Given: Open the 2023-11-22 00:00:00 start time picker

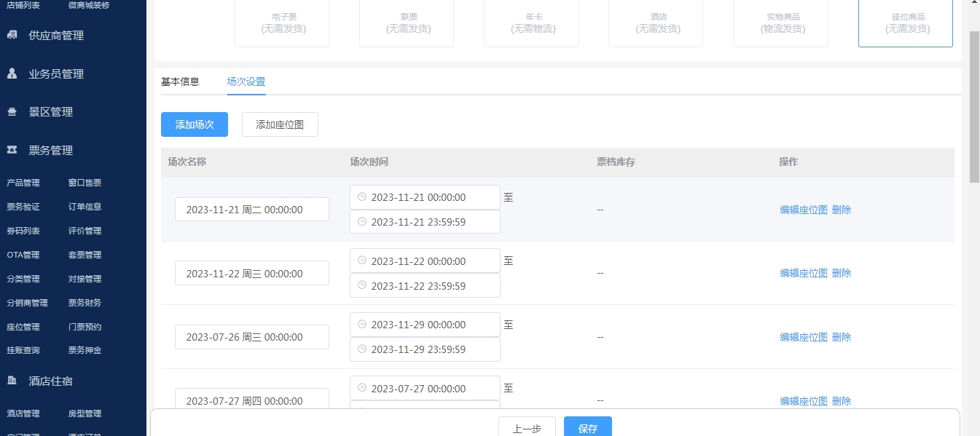Looking at the screenshot, I should point(425,261).
